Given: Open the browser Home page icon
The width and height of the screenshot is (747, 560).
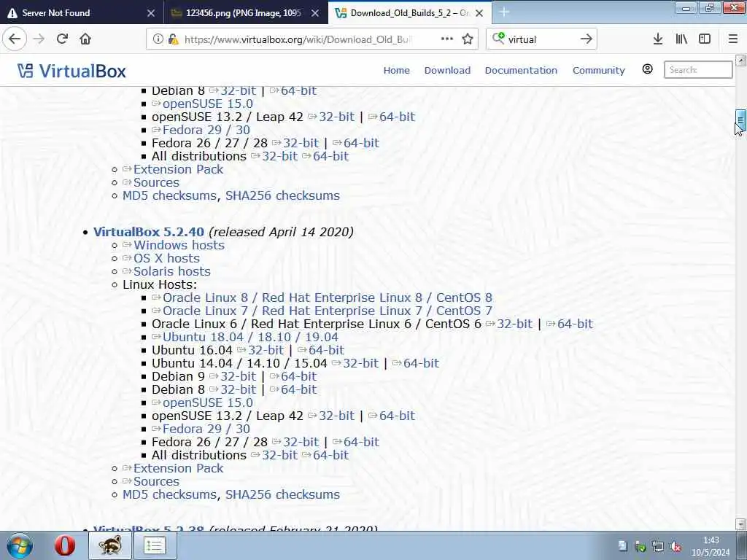Looking at the screenshot, I should (85, 39).
